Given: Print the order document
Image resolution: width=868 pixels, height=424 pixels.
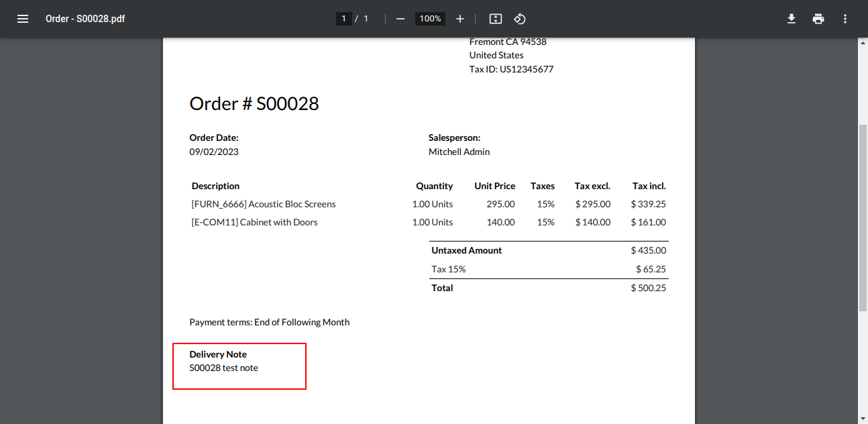Looking at the screenshot, I should point(818,19).
